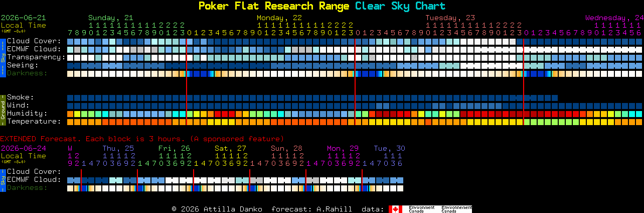Click the French Environnement Canada logo text
The image size is (644, 213).
point(457,209)
